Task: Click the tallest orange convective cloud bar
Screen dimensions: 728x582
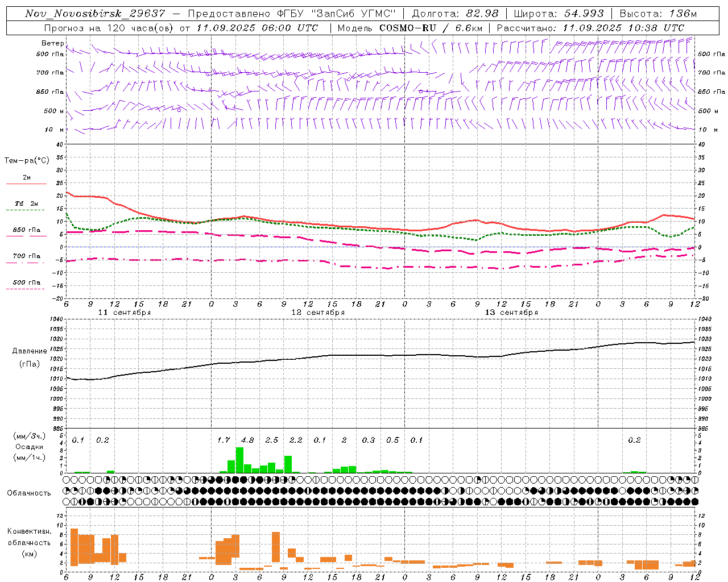Action: [74, 547]
